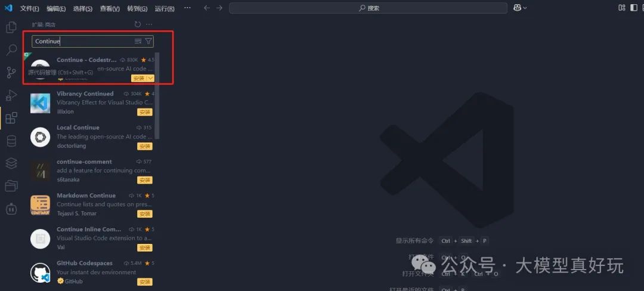The width and height of the screenshot is (644, 291).
Task: Click the publisher name illixion
Action: click(x=66, y=112)
